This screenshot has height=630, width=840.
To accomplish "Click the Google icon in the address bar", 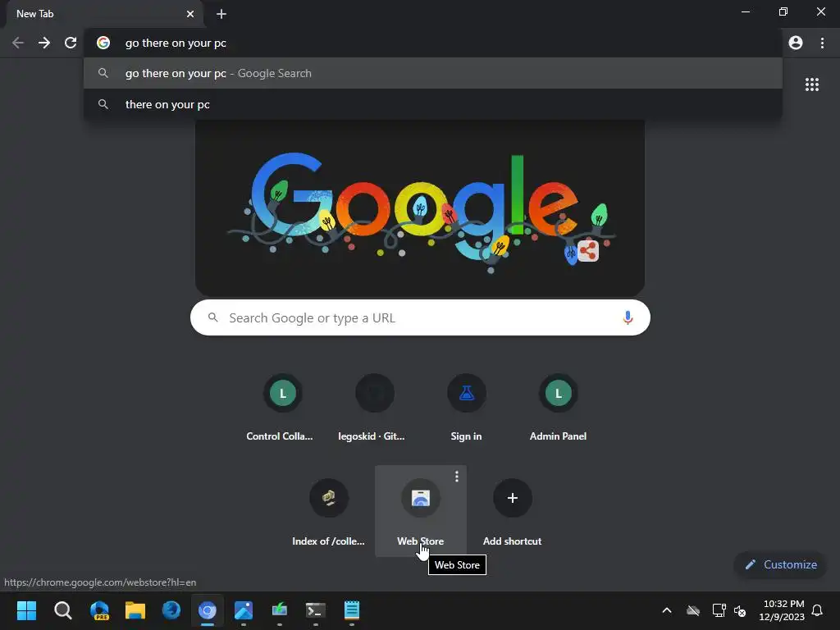I will [x=103, y=43].
